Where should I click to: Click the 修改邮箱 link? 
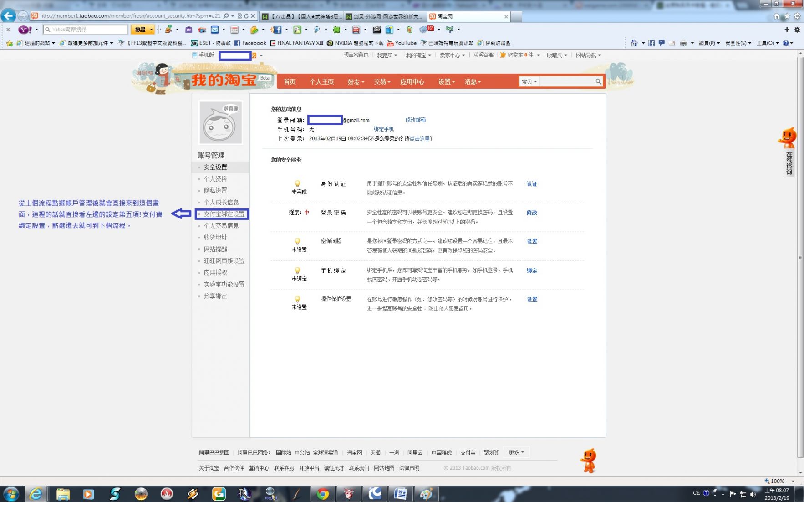coord(415,120)
